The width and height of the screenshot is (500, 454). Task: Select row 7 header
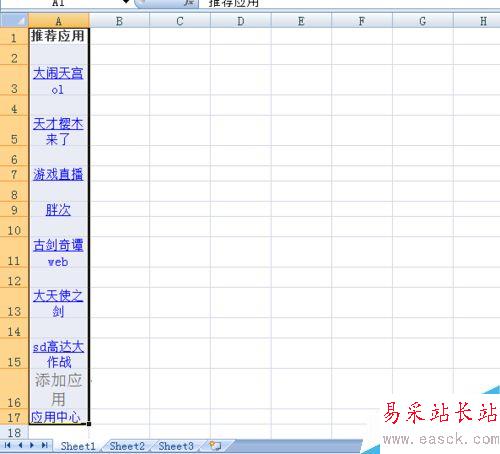14,174
